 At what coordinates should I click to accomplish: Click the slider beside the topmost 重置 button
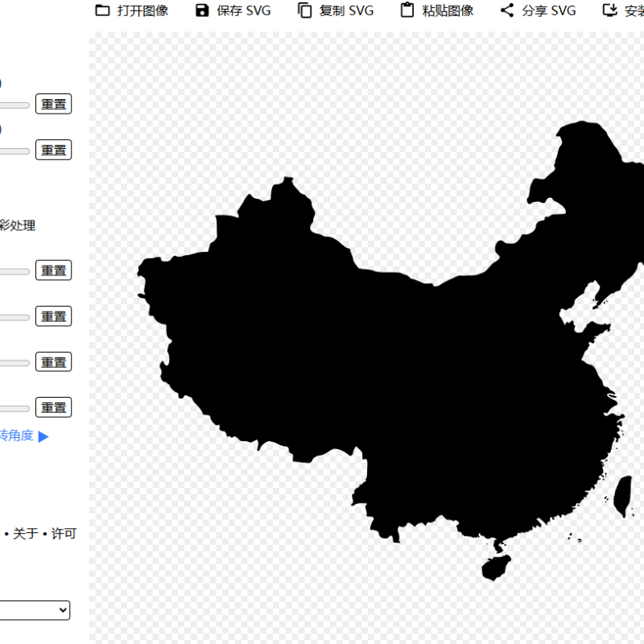pos(14,105)
